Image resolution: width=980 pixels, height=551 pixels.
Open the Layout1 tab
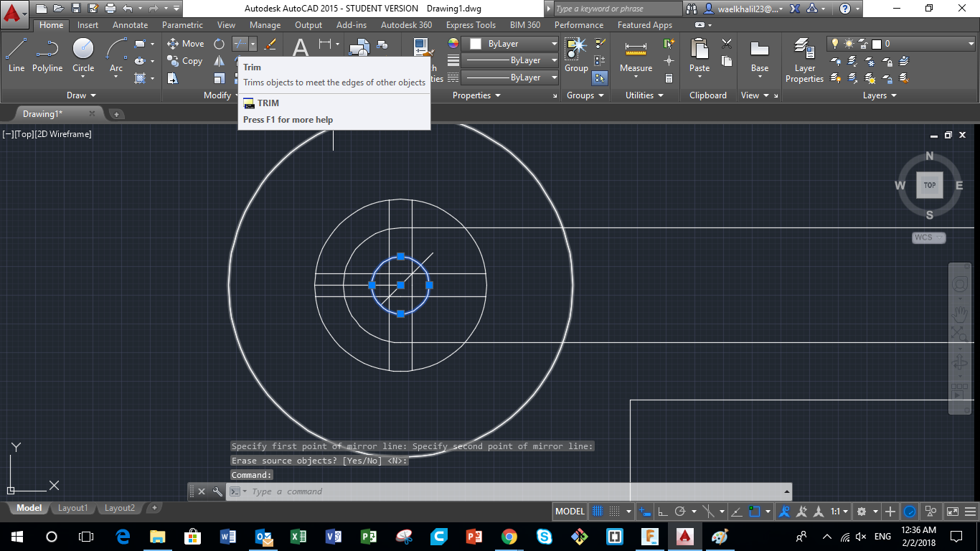click(x=72, y=508)
